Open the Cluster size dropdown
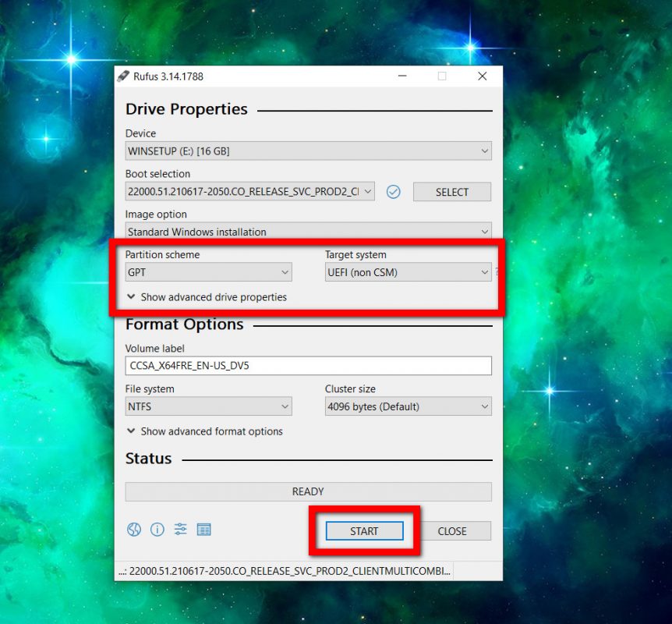672x624 pixels. coord(408,406)
